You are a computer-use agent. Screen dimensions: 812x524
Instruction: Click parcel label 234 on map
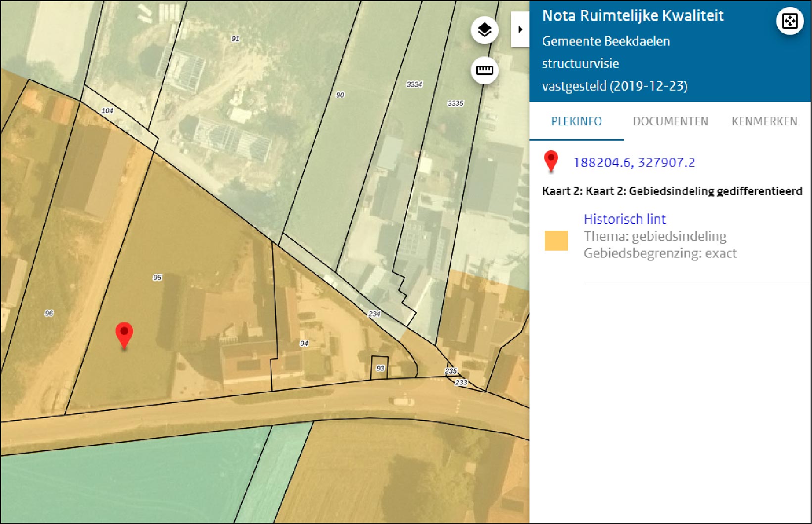[374, 314]
